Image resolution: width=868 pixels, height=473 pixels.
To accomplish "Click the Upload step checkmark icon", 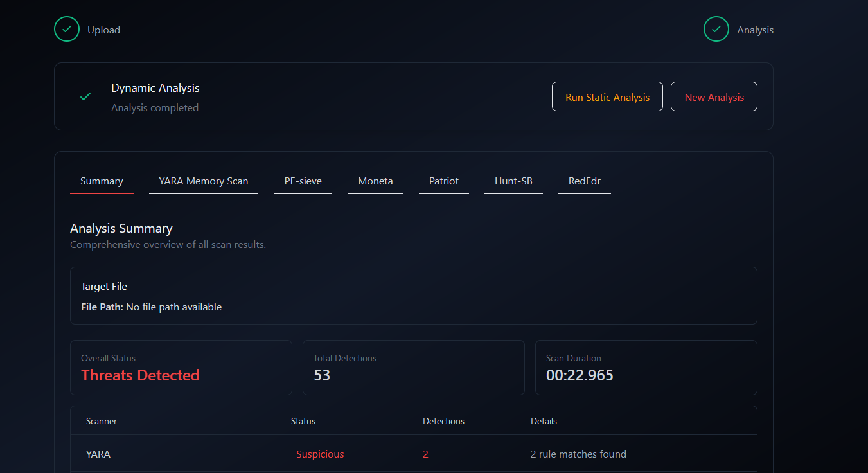I will coord(66,29).
